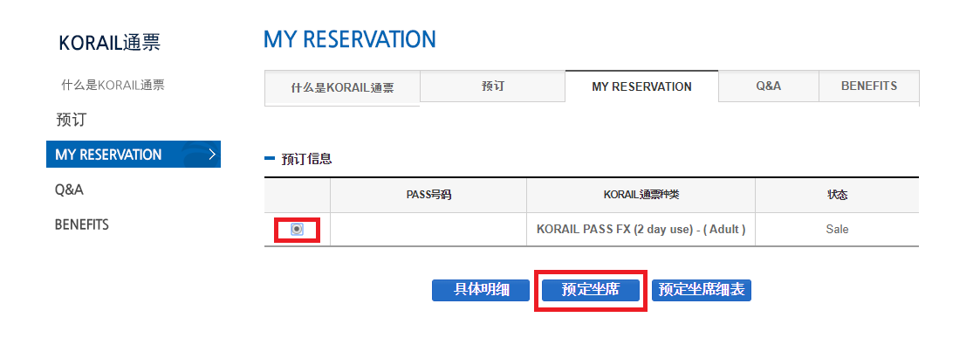This screenshot has height=338, width=980.
Task: Open 预订 in the left sidebar
Action: click(x=71, y=120)
